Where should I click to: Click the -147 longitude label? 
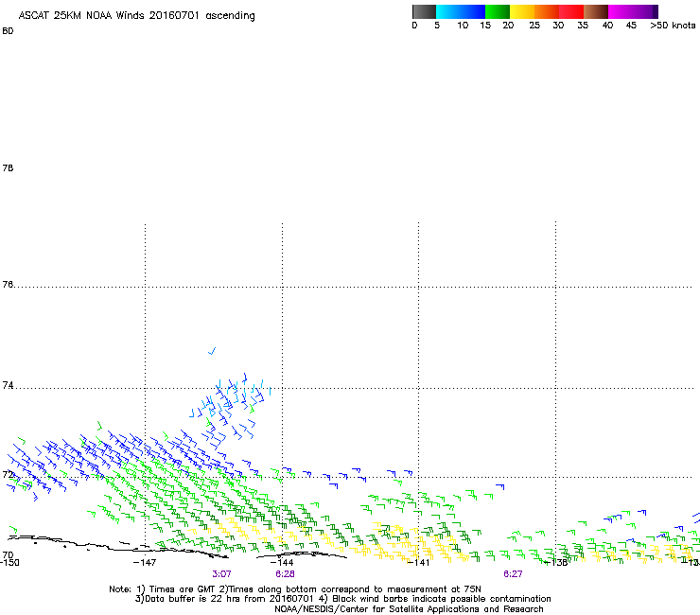click(145, 562)
